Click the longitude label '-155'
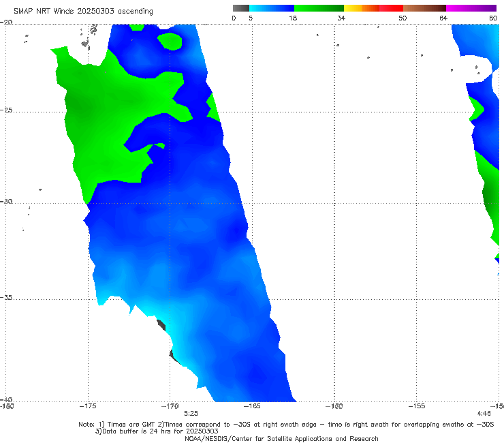 tap(417, 406)
